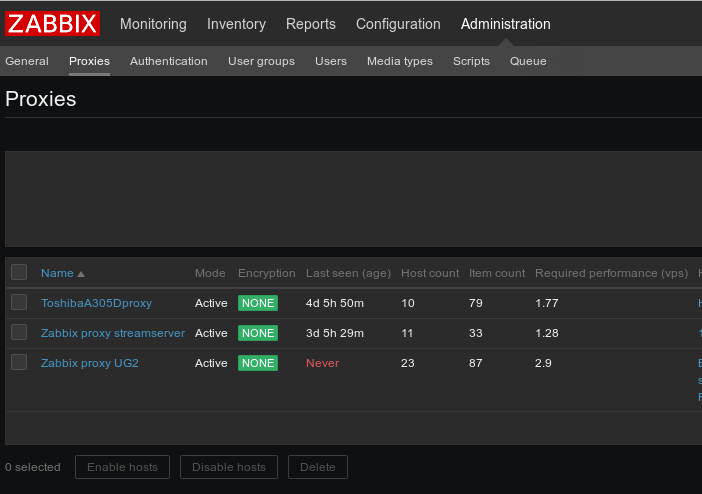Sort proxies by Name column
The width and height of the screenshot is (702, 494).
(57, 273)
